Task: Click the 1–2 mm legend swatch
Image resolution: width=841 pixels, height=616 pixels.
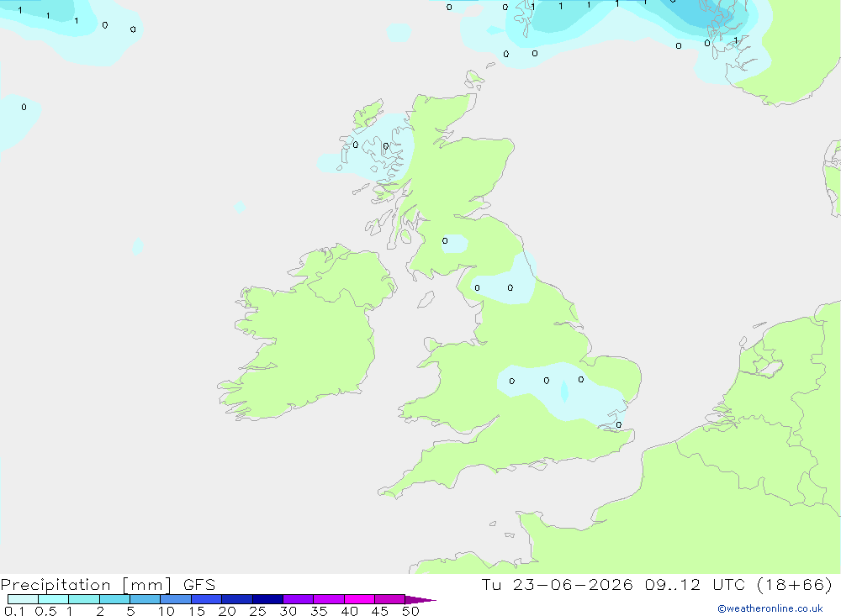Action: [84, 599]
